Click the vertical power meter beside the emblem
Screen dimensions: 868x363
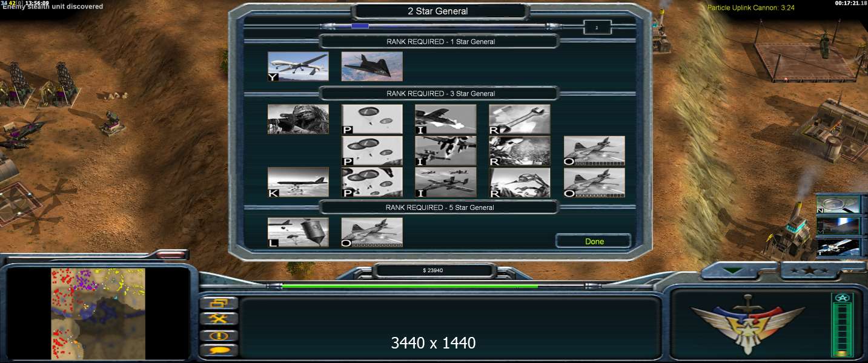[x=841, y=325]
